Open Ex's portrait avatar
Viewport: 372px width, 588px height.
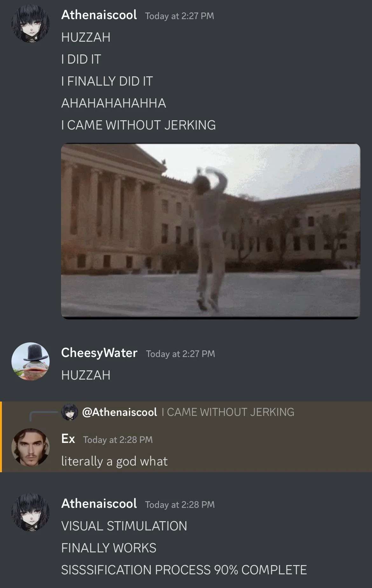coord(31,447)
